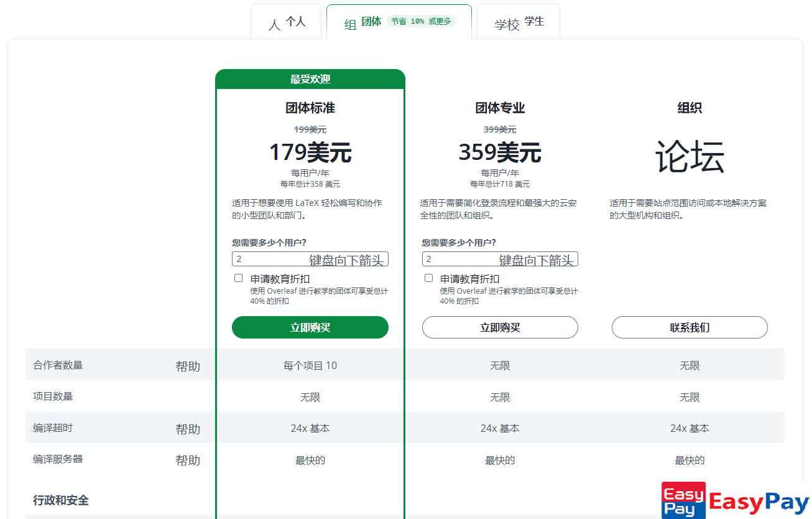Click the 论坛 heading in 组织 column
Viewport: 812px width, 519px height.
pyautogui.click(x=690, y=156)
